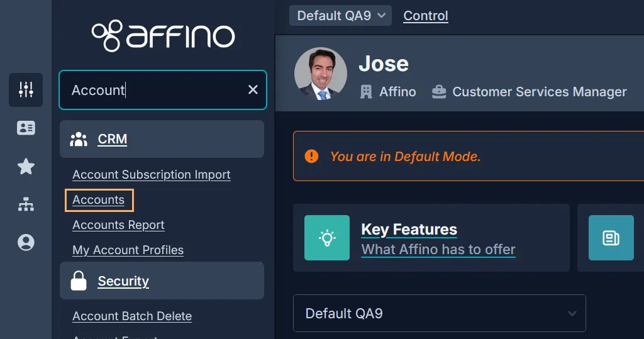
Task: Clear the Account search text
Action: pos(253,90)
